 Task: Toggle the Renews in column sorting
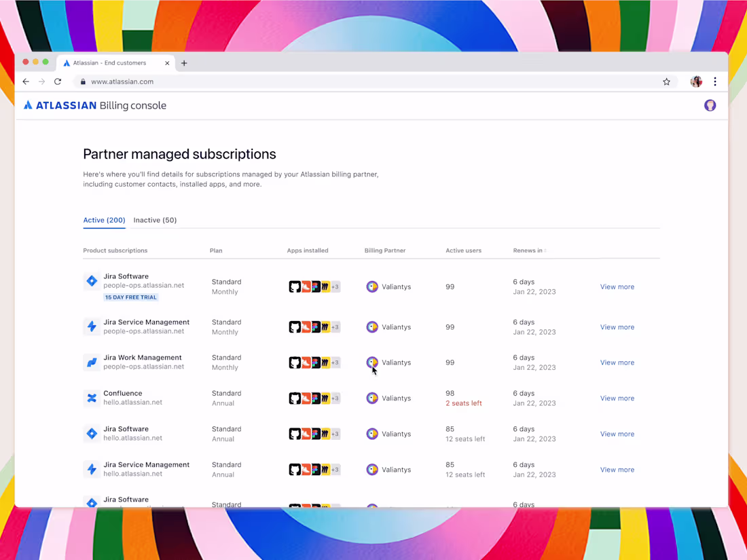click(529, 250)
